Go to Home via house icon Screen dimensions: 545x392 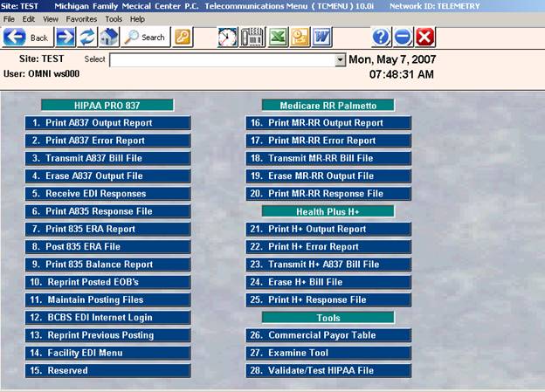click(108, 38)
